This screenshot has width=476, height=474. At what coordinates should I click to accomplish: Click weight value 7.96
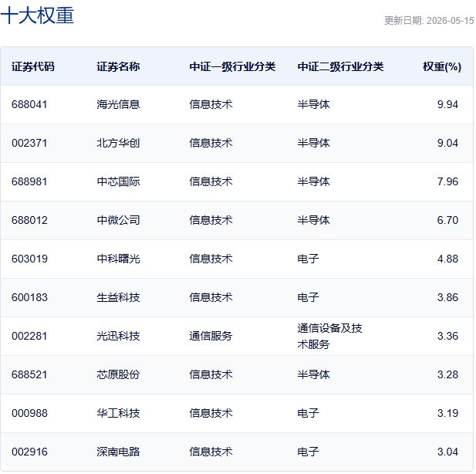tap(447, 181)
